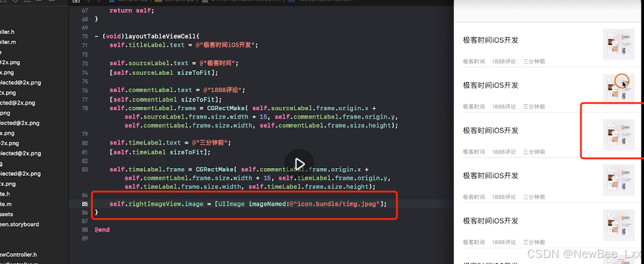Open the te.m file in the navigator

(6, 204)
